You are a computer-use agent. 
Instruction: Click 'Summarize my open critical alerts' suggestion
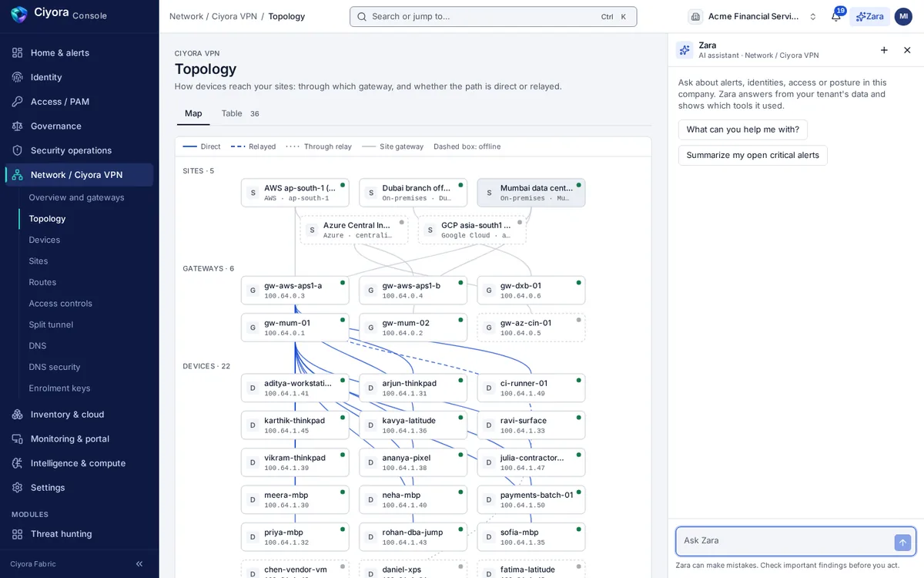coord(753,155)
